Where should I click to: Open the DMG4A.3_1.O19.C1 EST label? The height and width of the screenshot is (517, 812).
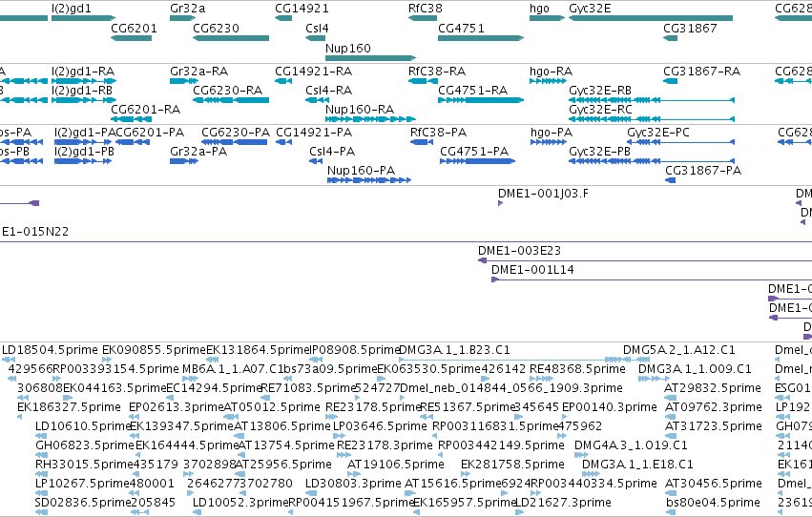pyautogui.click(x=631, y=445)
